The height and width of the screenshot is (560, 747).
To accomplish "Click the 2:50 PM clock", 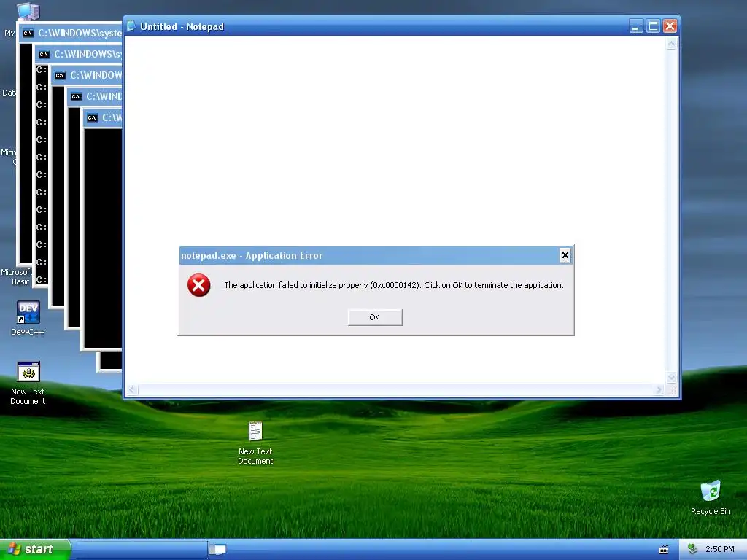I will 720,549.
